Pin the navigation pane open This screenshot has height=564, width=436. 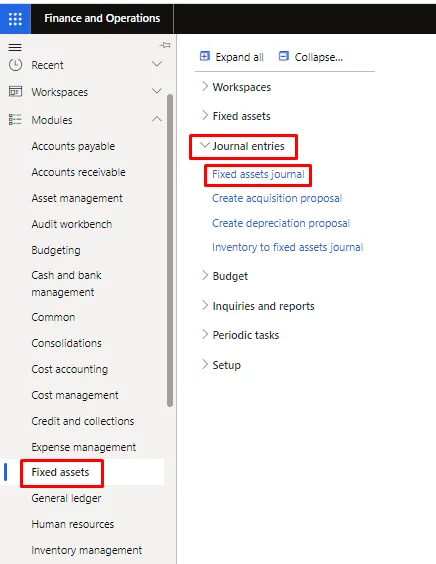point(165,45)
